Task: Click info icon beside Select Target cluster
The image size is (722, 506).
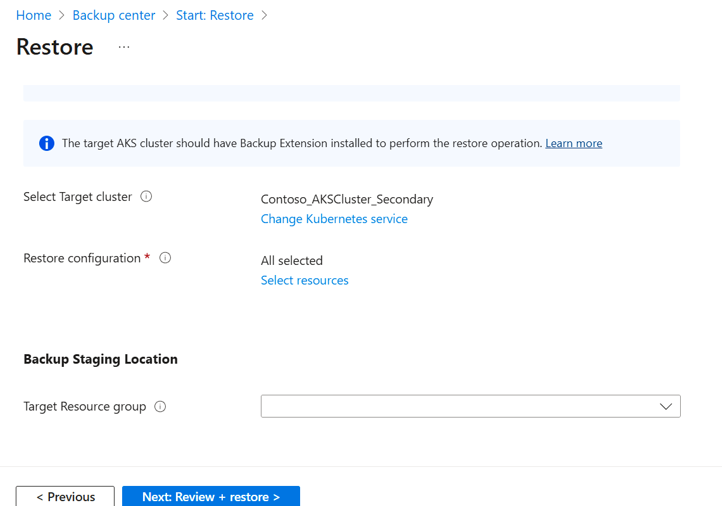Action: point(146,197)
